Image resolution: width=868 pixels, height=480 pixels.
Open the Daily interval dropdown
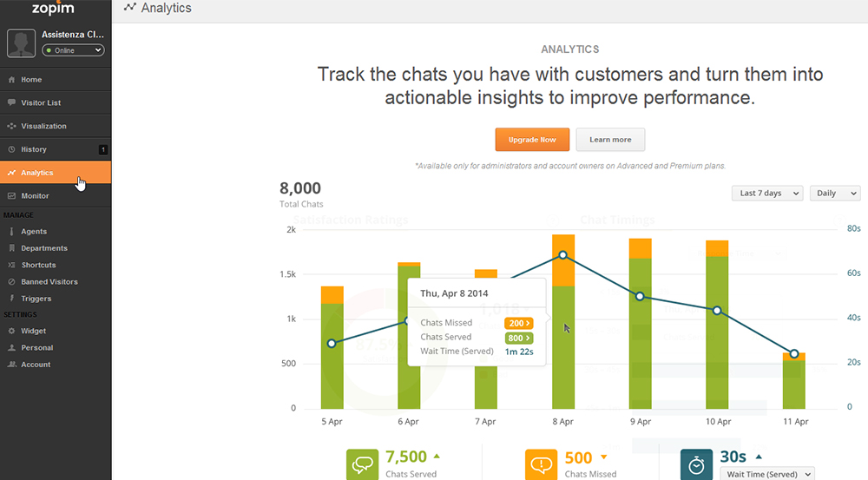coord(835,194)
